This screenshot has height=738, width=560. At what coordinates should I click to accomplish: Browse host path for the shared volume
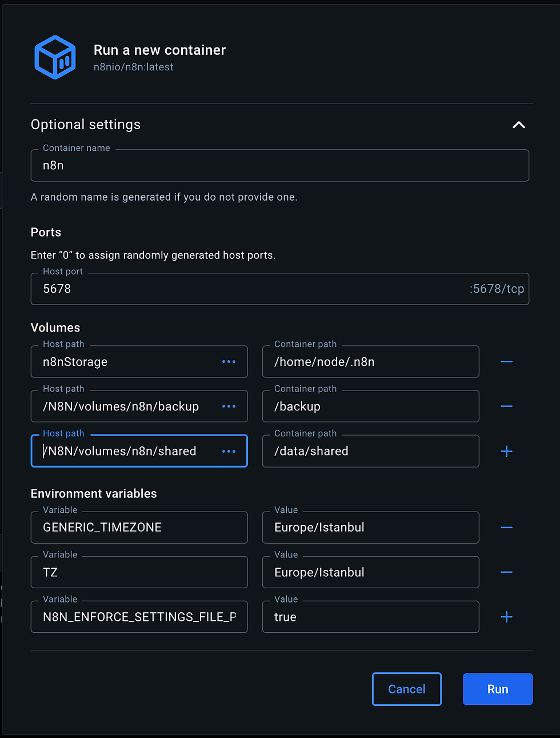[229, 451]
